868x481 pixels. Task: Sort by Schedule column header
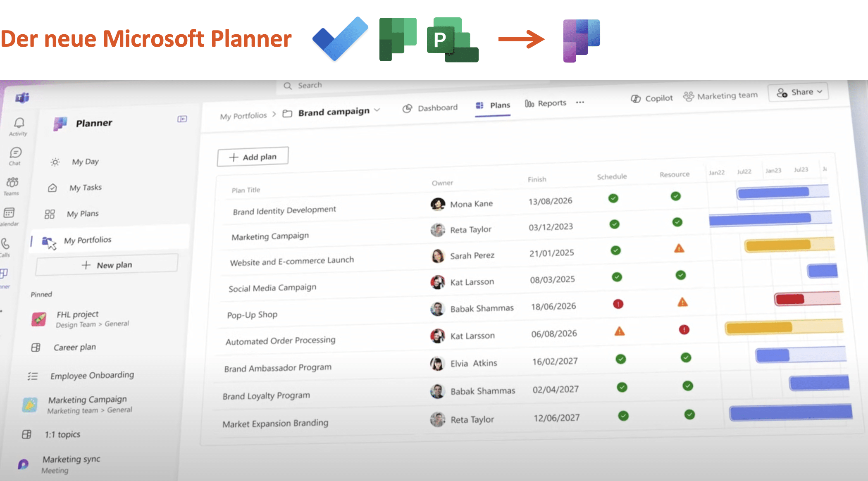612,176
